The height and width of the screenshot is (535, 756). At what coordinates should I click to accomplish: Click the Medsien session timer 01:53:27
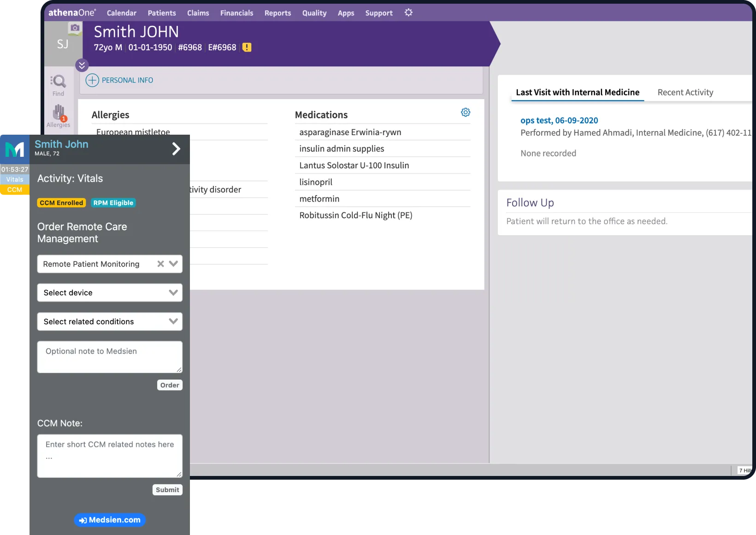(x=15, y=169)
